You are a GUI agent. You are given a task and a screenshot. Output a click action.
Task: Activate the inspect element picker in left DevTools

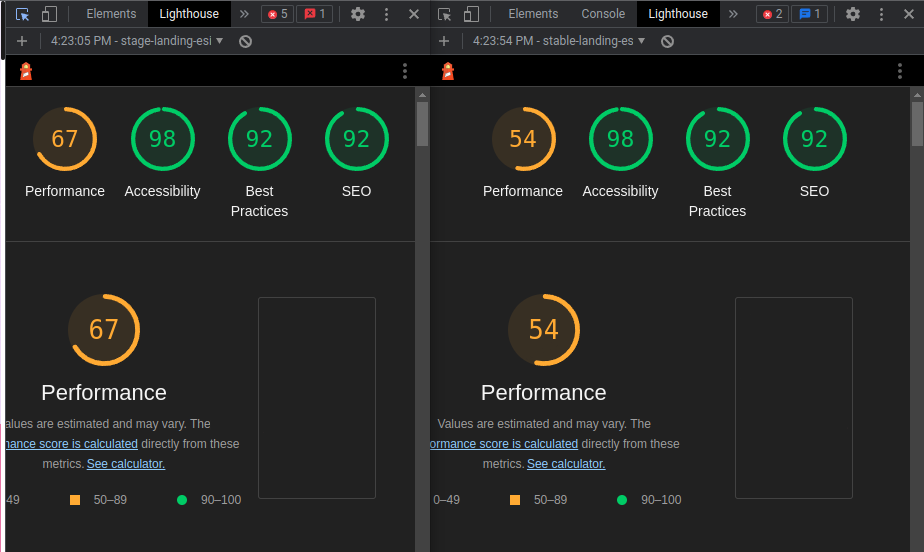(23, 14)
